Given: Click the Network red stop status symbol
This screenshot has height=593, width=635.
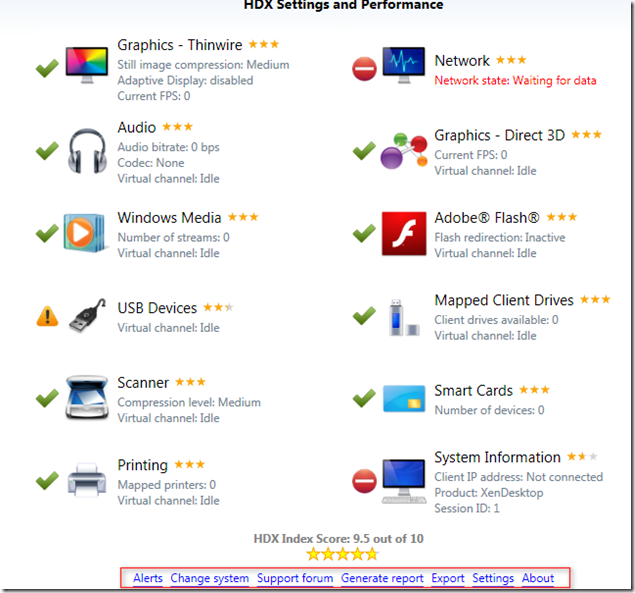Looking at the screenshot, I should click(364, 68).
